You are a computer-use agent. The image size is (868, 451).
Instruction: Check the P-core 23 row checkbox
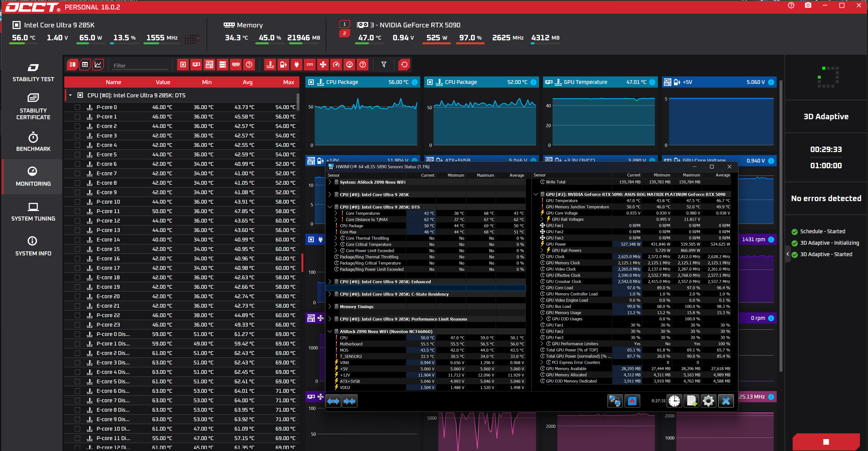[x=77, y=325]
